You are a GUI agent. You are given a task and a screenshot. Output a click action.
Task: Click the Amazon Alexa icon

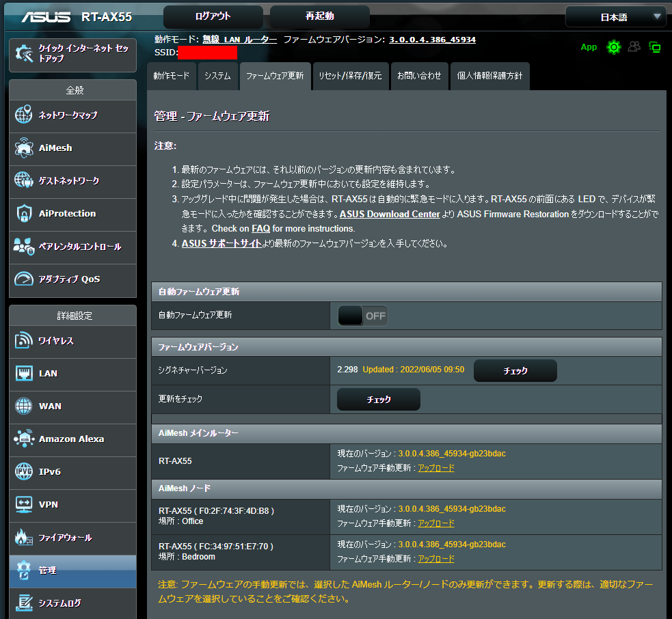24,439
